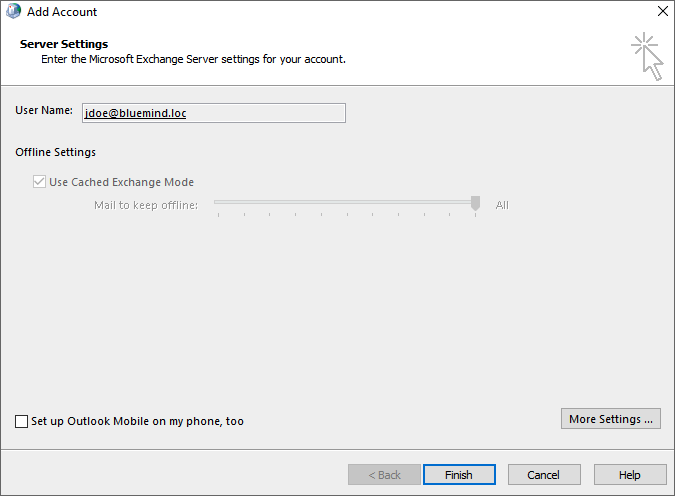This screenshot has height=496, width=675.
Task: Click the Set up Outlook Mobile label text
Action: 137,421
